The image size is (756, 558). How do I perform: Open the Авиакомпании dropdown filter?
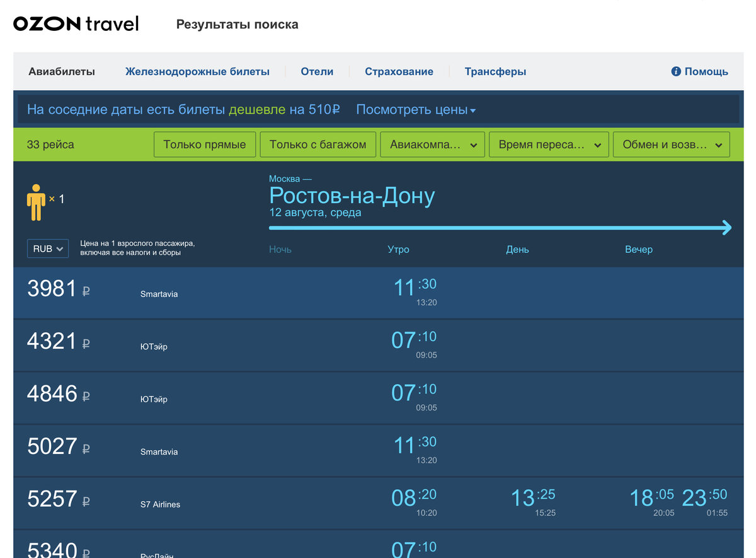432,144
